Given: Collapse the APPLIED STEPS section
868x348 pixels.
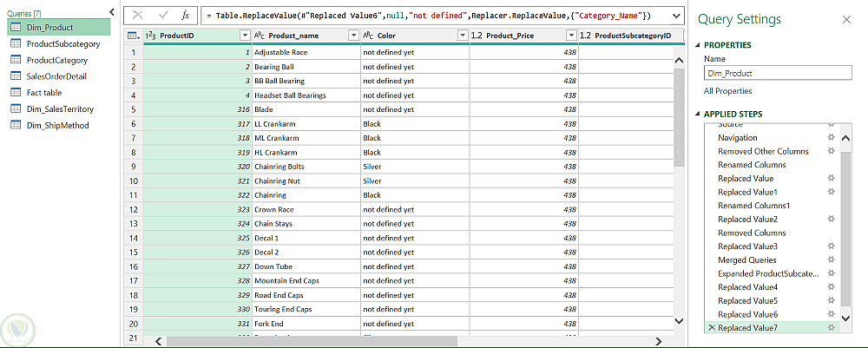Looking at the screenshot, I should point(698,114).
